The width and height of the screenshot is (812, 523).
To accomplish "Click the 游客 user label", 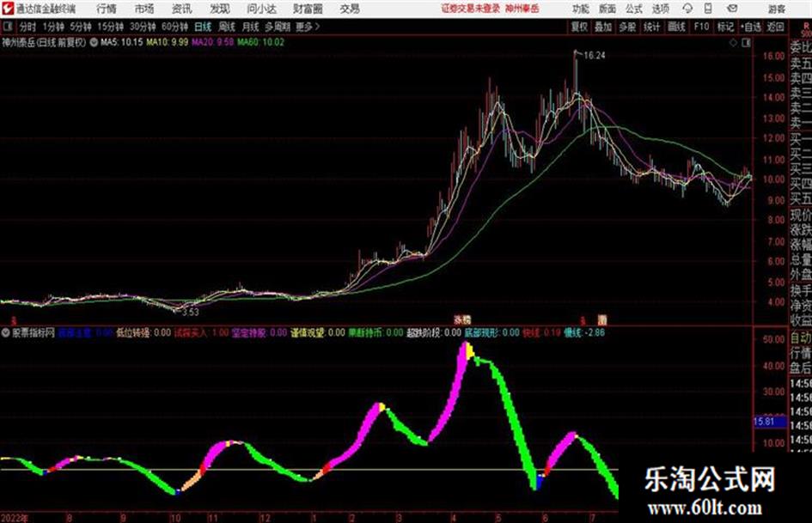I will (x=777, y=9).
